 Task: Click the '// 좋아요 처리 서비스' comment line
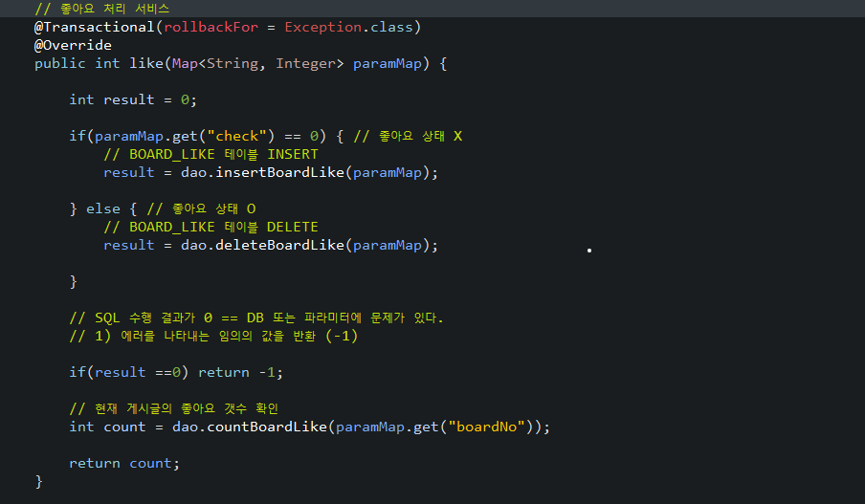(102, 9)
